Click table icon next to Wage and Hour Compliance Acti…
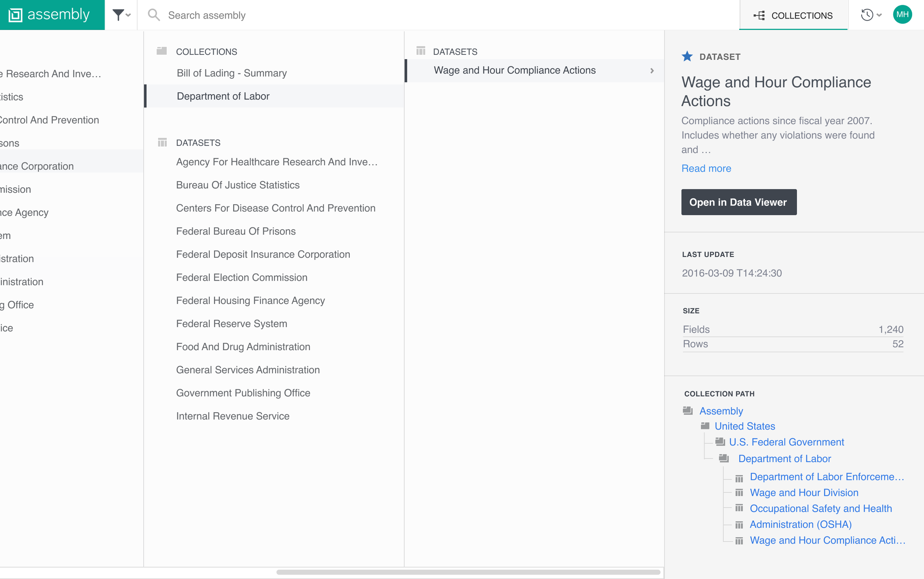This screenshot has width=924, height=579. [x=739, y=541]
